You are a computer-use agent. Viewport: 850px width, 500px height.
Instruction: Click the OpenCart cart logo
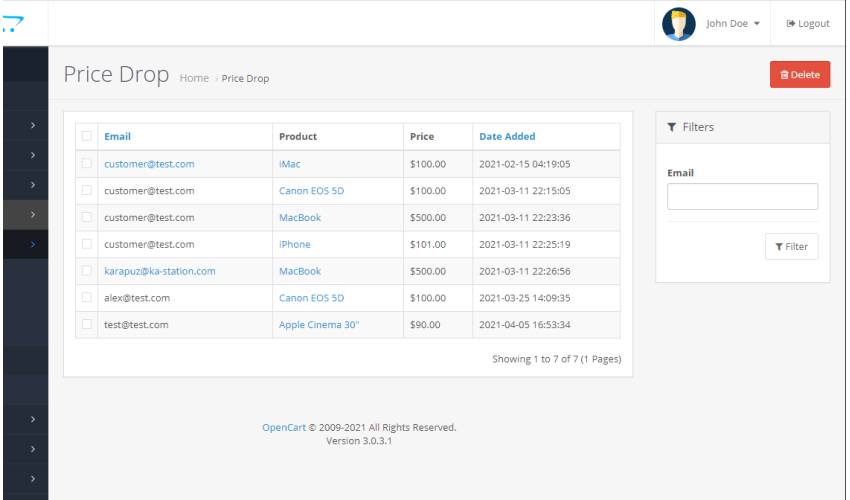(13, 24)
